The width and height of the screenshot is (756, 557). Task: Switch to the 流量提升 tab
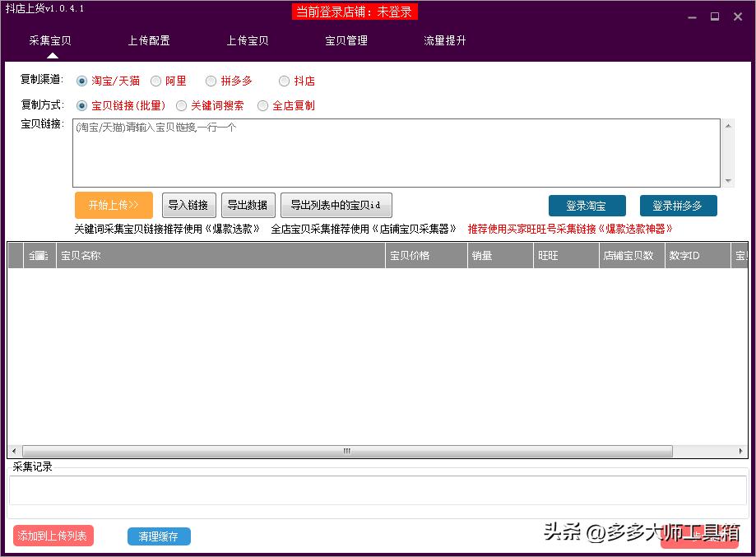coord(444,39)
